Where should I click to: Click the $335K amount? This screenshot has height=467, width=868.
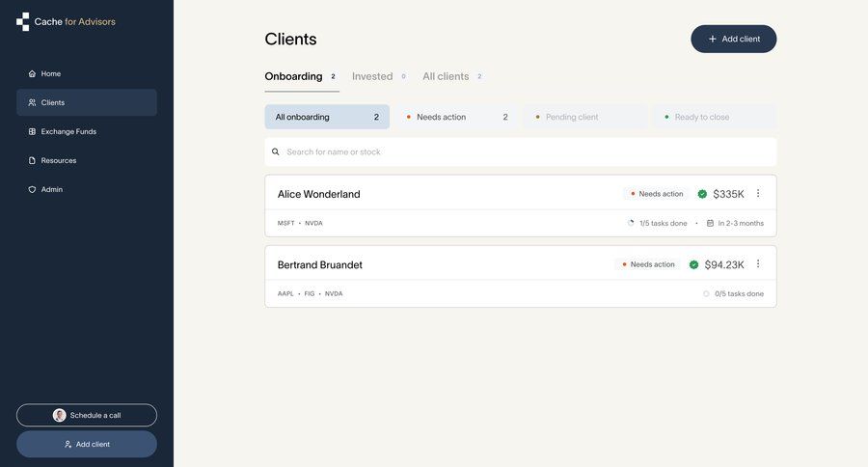[728, 194]
